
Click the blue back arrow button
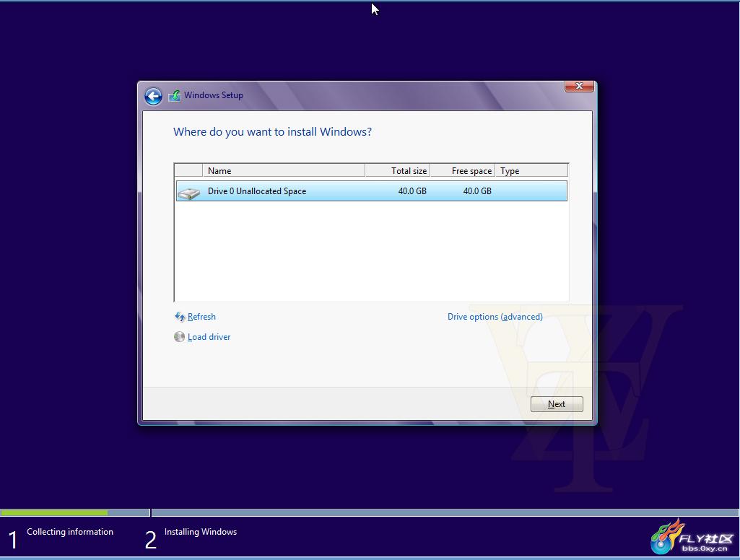[153, 97]
